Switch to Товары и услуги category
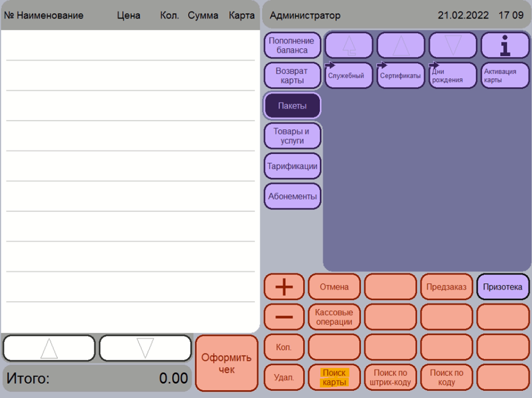532x398 pixels. (x=292, y=136)
